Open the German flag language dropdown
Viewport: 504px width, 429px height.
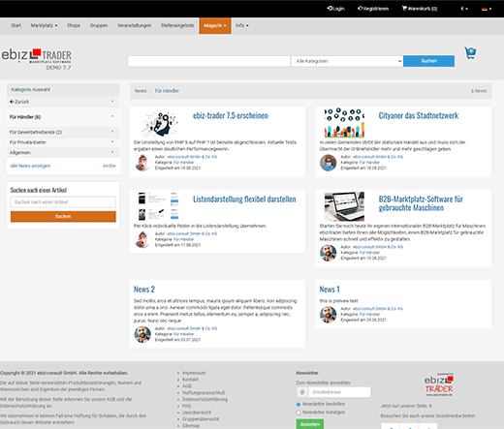487,9
